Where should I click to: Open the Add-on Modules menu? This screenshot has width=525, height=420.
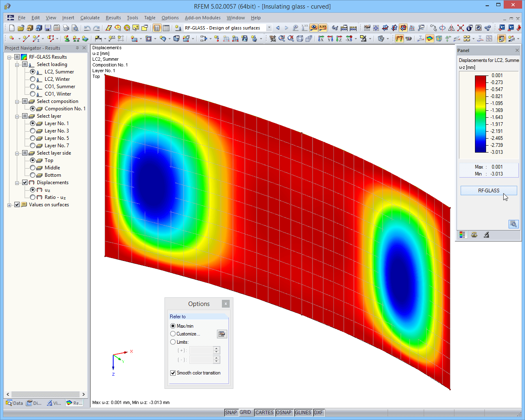[203, 18]
